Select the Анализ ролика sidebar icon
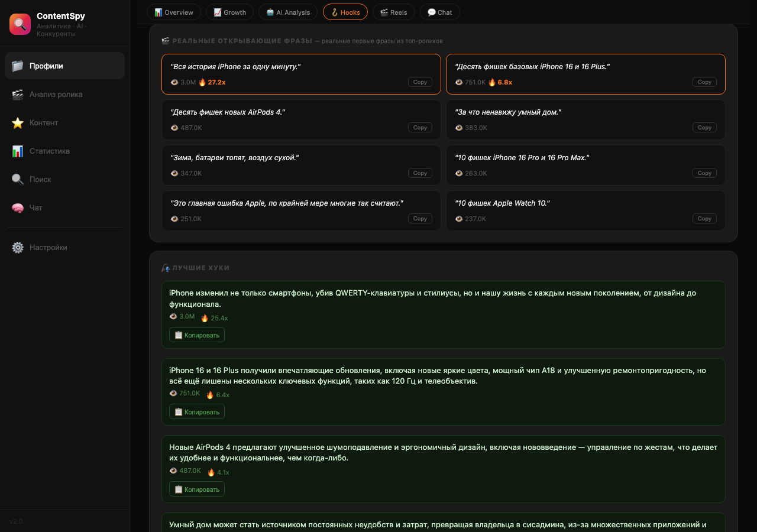This screenshot has height=532, width=757. click(17, 94)
